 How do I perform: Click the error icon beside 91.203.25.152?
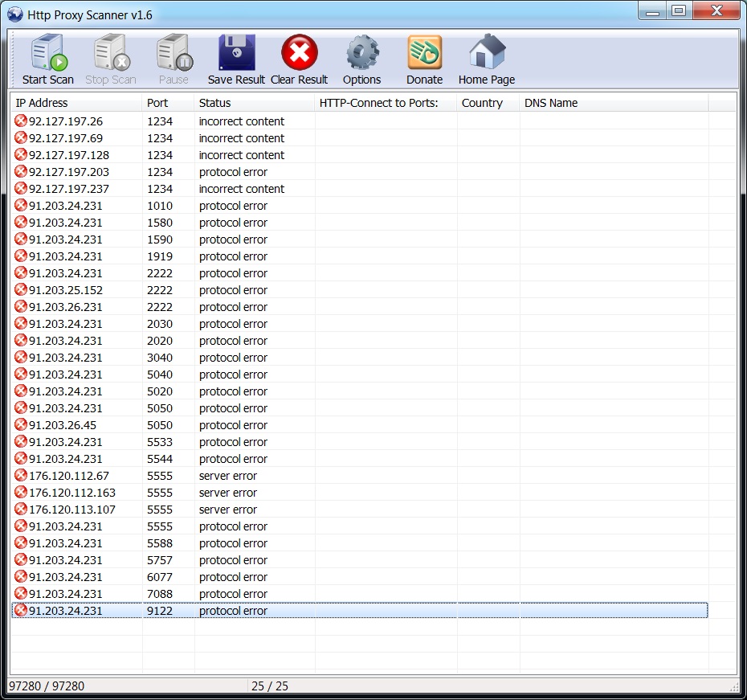(x=21, y=289)
